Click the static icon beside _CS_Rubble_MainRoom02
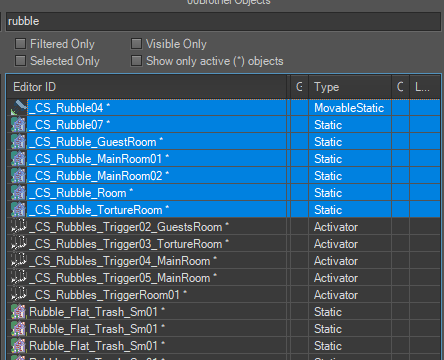This screenshot has width=444, height=360. (x=19, y=176)
